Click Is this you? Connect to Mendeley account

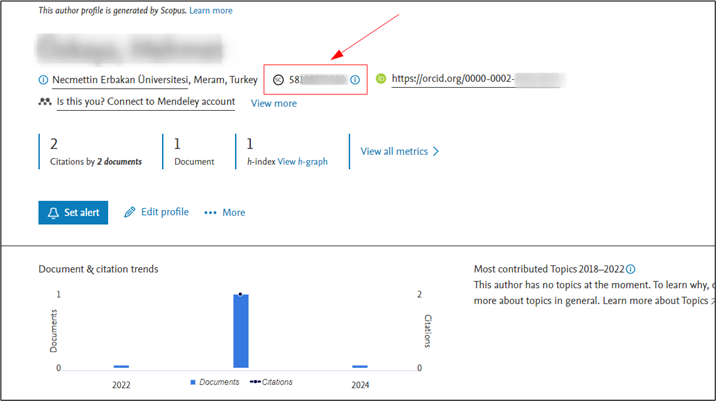(x=146, y=101)
